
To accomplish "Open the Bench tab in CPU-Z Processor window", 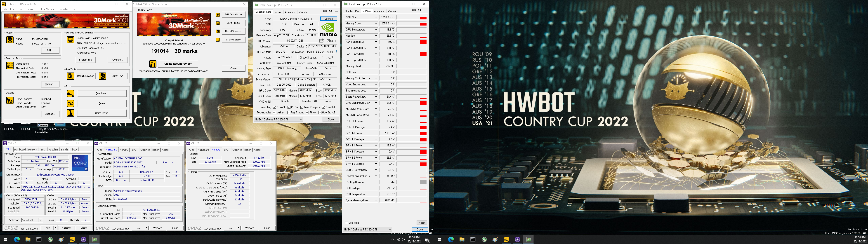I will click(64, 150).
